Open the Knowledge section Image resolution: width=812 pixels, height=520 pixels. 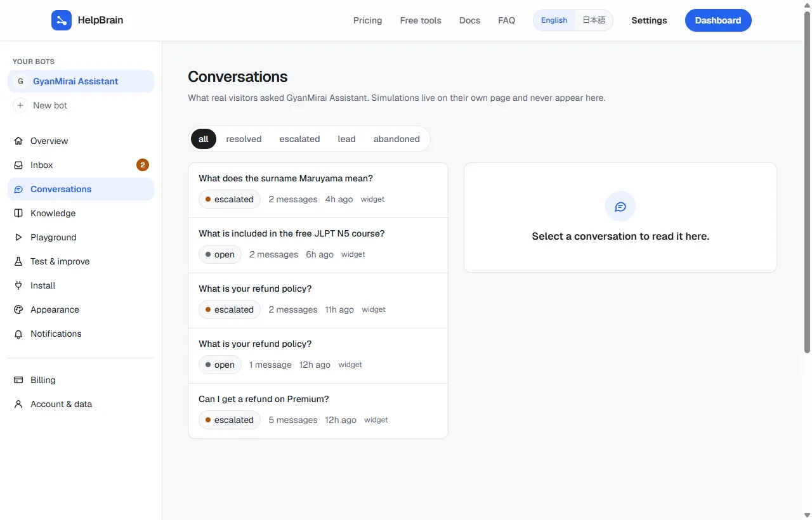(x=81, y=213)
